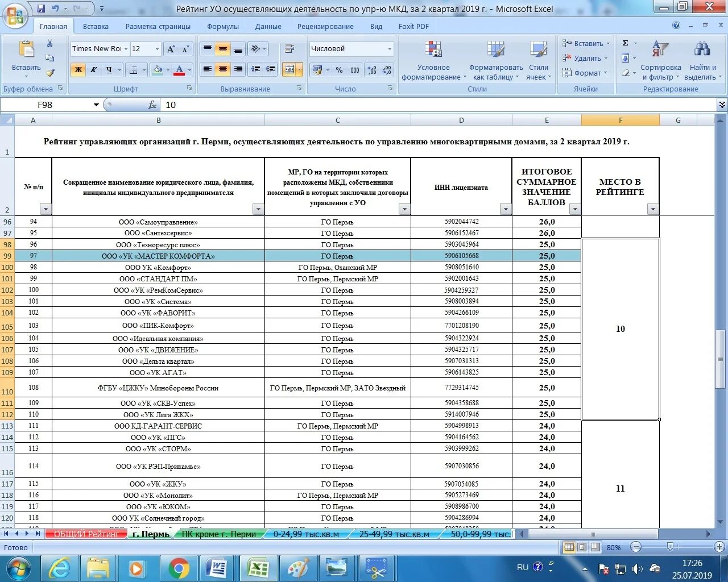Viewport: 728px width, 582px height.
Task: Adjust the zoom slider at 80%
Action: pos(671,547)
